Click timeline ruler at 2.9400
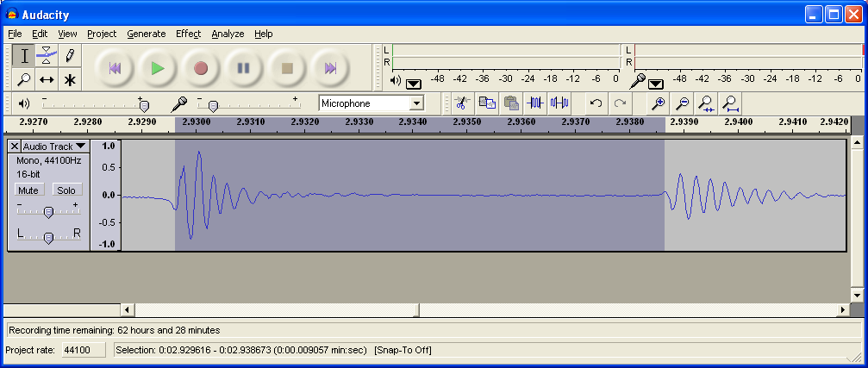 pyautogui.click(x=738, y=122)
